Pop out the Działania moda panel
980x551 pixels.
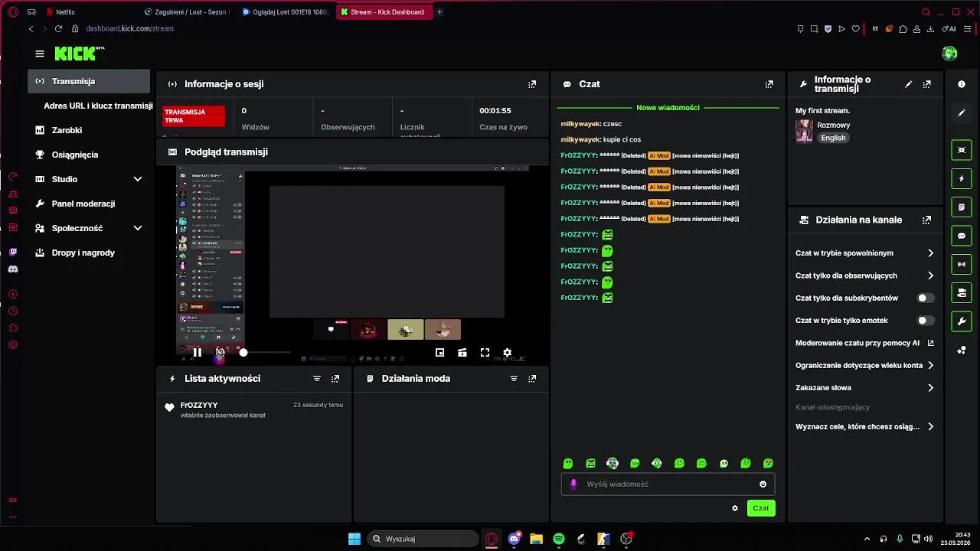tap(532, 379)
